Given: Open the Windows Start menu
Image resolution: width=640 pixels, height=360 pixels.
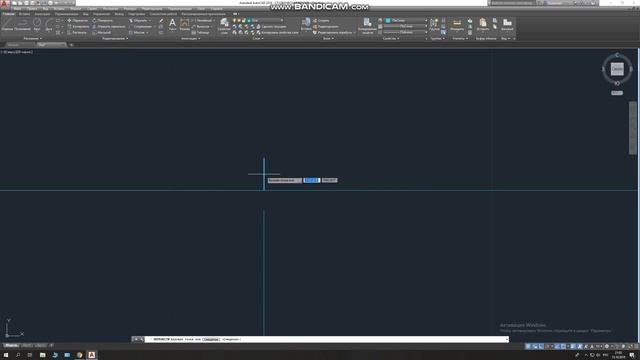Looking at the screenshot, I should pyautogui.click(x=6, y=355).
